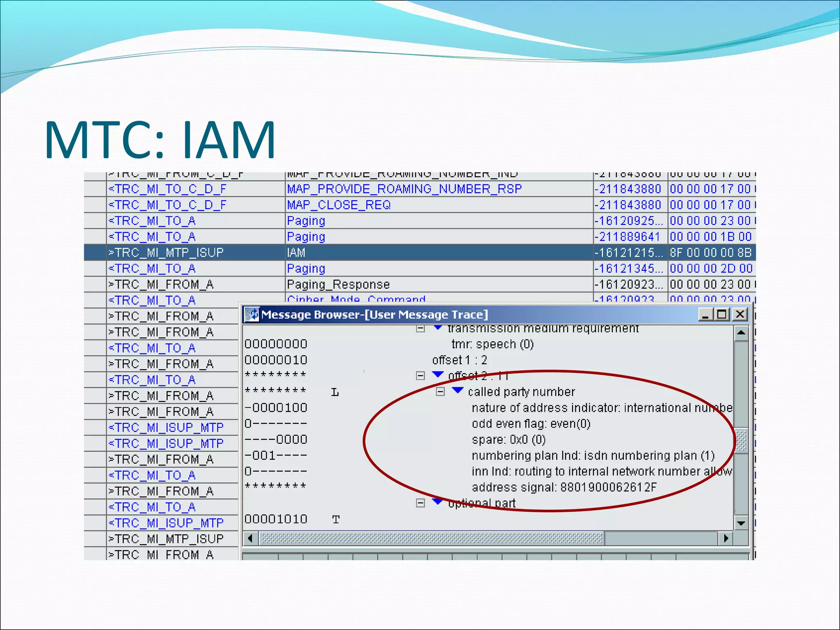Screen dimensions: 840x630
Task: Click the TRC_MI_FROM_A cell beside Paging_Response
Action: coord(196,284)
